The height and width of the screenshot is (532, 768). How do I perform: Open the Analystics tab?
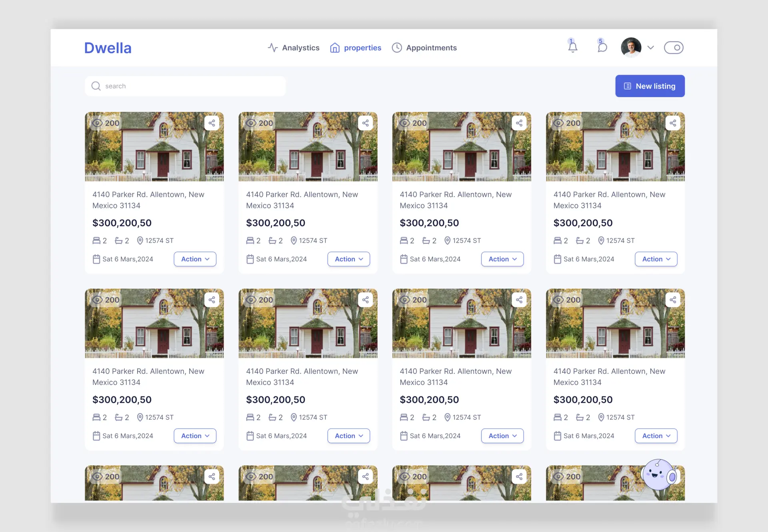(x=294, y=48)
